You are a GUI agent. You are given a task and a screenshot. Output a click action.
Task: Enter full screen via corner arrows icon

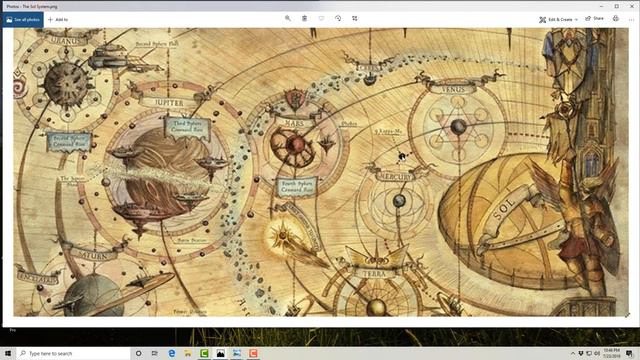[x=627, y=315]
